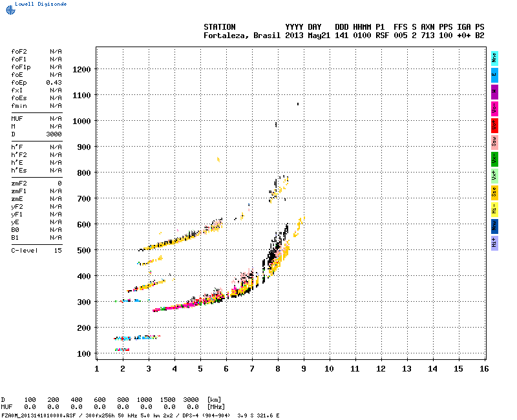Select the light green Vx+ legend swatch
Screen dimensions: 517x420
494,176
